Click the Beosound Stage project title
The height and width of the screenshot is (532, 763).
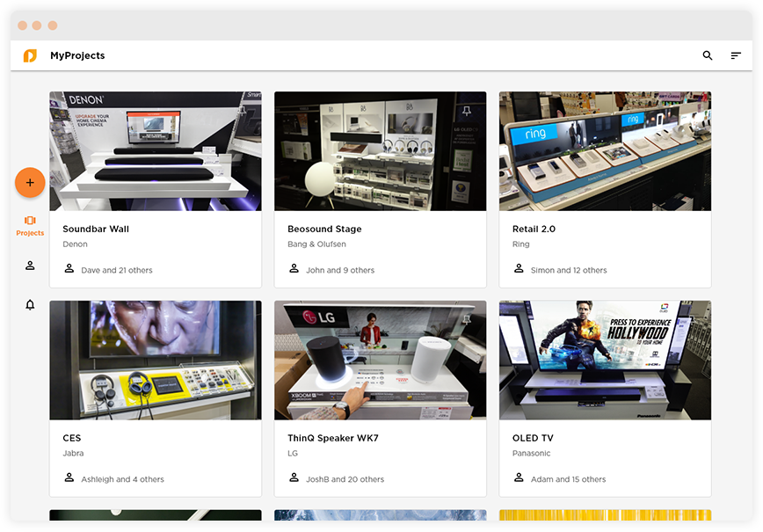(324, 229)
